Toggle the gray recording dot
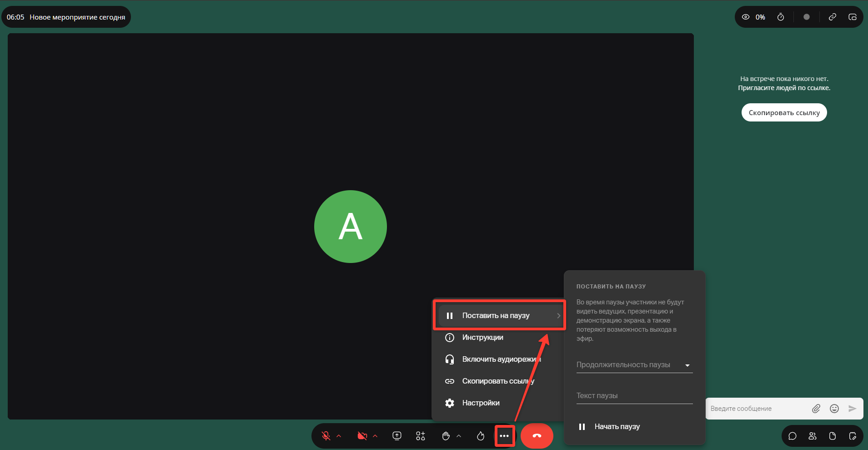 point(807,17)
